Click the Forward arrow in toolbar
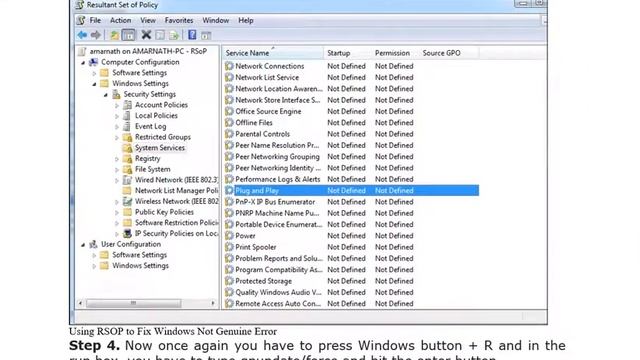The width and height of the screenshot is (640, 360). click(x=96, y=35)
